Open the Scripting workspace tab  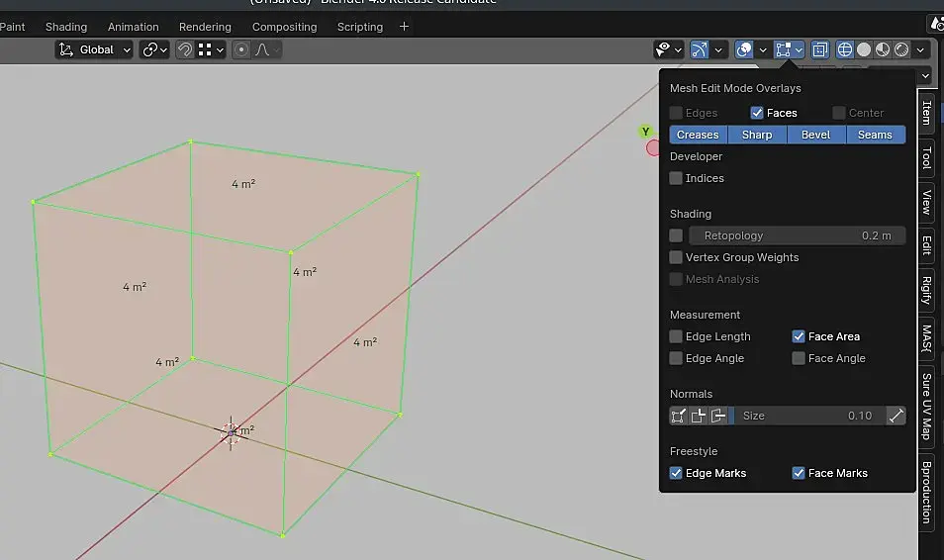tap(359, 27)
